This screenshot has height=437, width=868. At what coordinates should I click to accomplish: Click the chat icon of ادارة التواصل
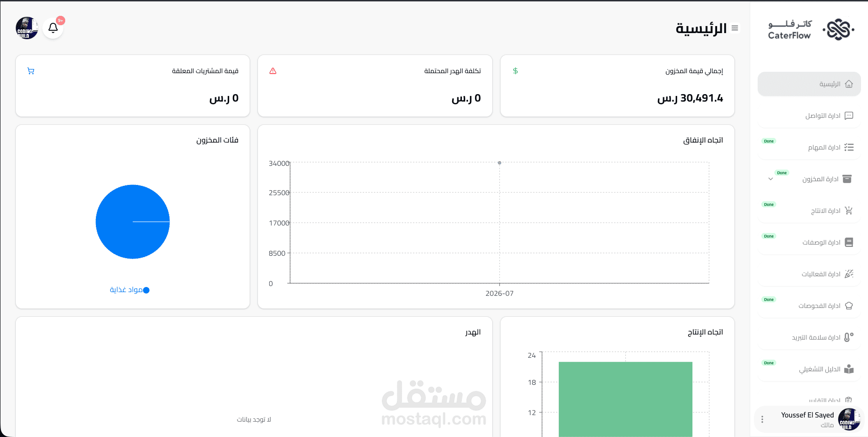849,116
